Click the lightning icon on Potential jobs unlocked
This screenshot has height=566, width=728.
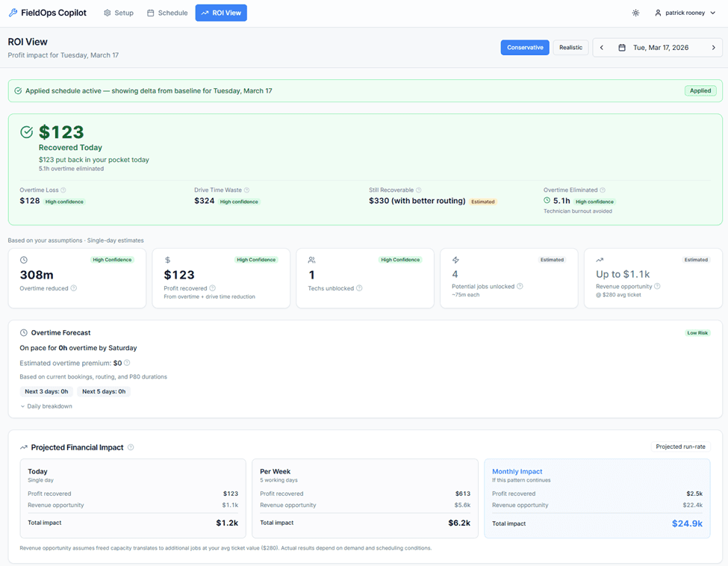click(x=455, y=260)
